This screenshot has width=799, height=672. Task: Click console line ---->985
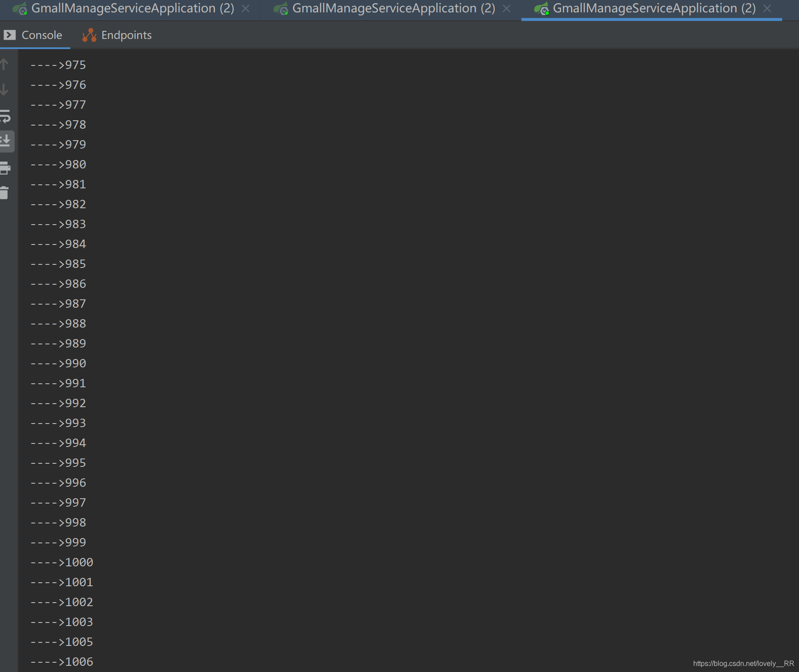(x=58, y=264)
